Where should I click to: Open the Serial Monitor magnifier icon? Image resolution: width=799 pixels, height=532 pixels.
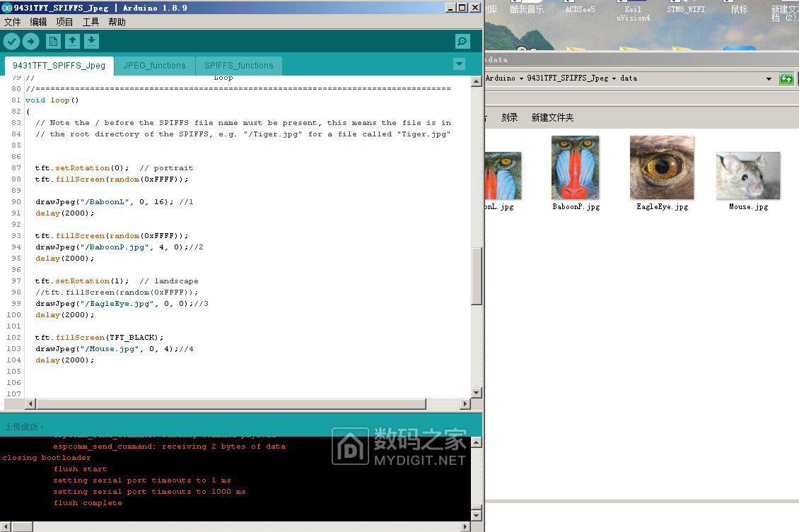(x=462, y=41)
